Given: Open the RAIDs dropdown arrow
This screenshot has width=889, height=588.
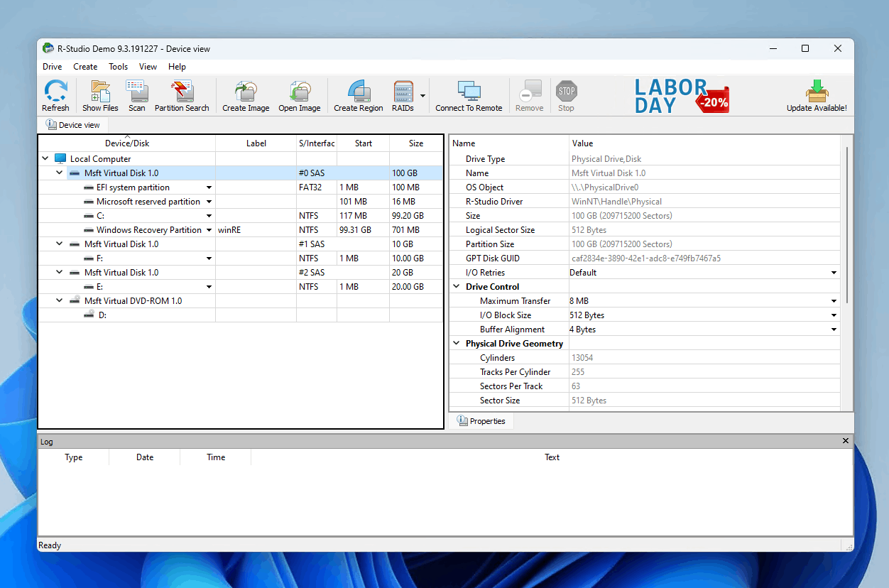Looking at the screenshot, I should pos(423,95).
